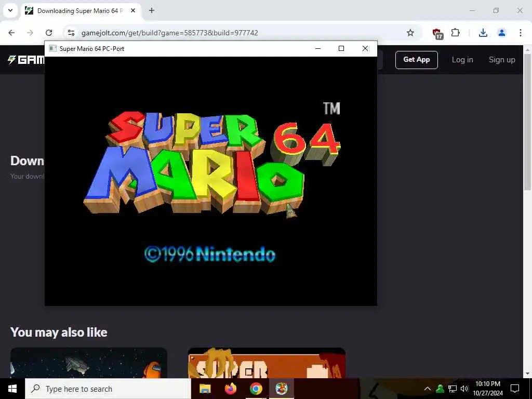Click the green user tray icon
532x399 pixels.
[x=440, y=389]
